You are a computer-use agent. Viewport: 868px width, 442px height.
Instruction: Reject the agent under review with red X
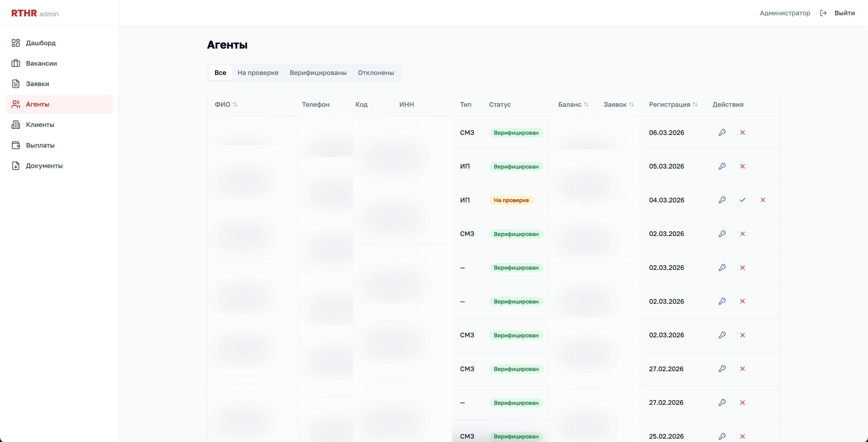[763, 200]
